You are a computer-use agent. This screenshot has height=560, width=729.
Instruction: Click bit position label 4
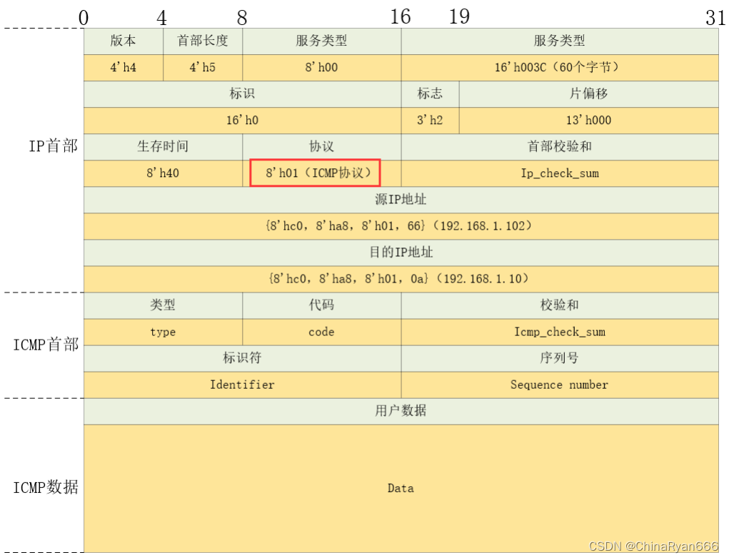(x=161, y=18)
